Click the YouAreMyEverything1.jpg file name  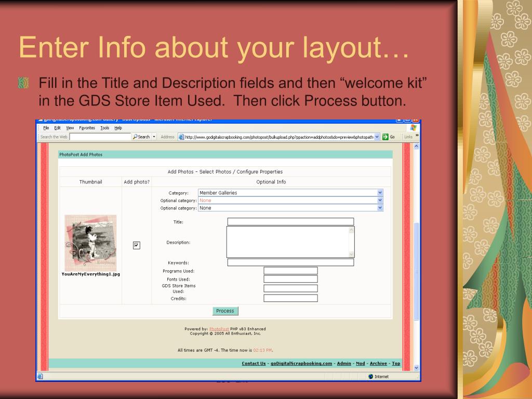[90, 274]
